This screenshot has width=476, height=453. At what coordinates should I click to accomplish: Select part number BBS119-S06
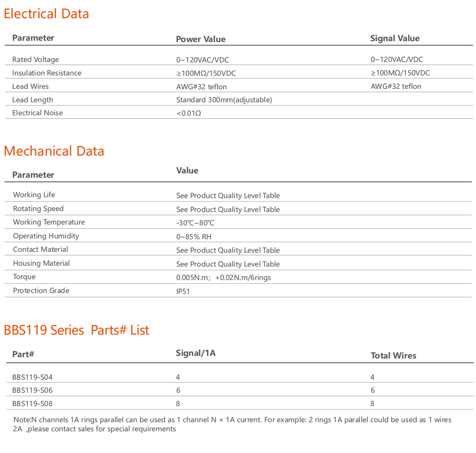coord(32,390)
